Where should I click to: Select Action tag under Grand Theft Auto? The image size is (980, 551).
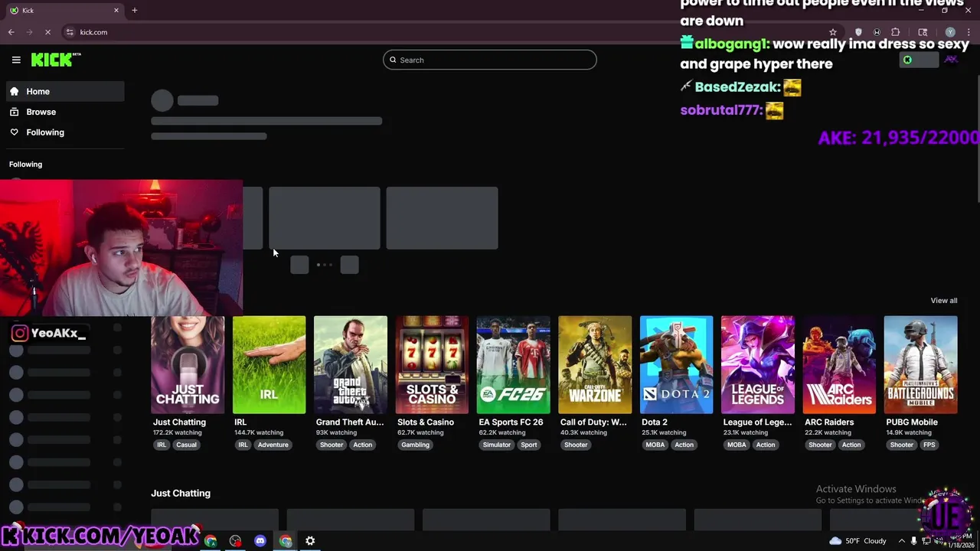point(363,445)
